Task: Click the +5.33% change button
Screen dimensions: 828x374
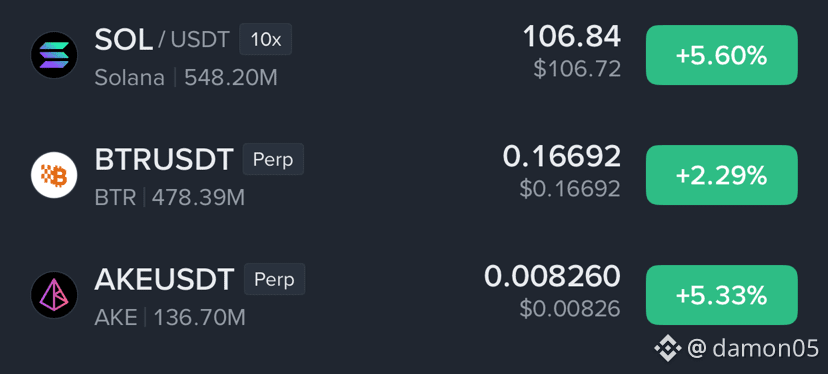Action: pyautogui.click(x=721, y=295)
